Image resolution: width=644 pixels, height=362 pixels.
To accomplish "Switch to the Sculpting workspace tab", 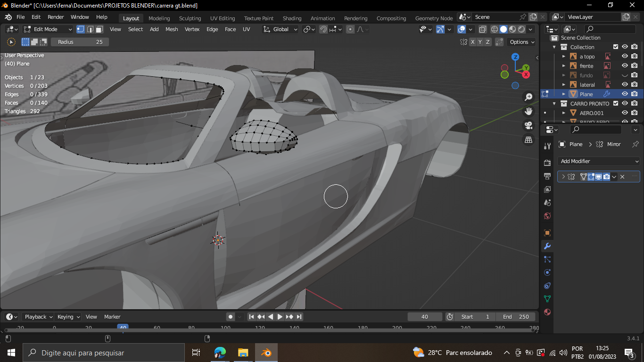I will pos(190,18).
